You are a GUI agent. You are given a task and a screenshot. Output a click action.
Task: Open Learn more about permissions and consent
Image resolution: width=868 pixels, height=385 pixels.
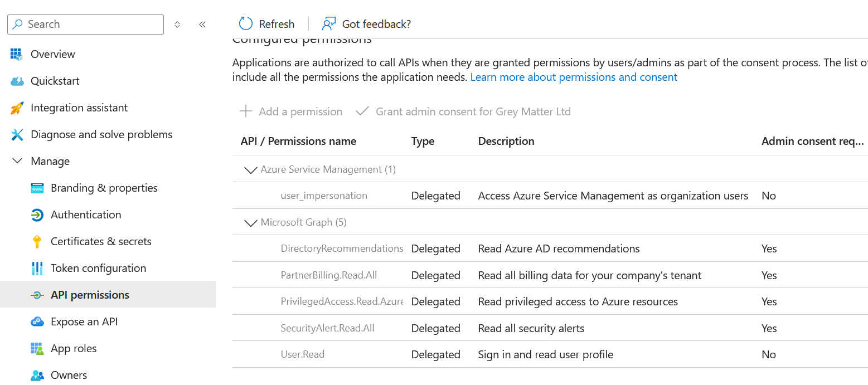point(574,77)
